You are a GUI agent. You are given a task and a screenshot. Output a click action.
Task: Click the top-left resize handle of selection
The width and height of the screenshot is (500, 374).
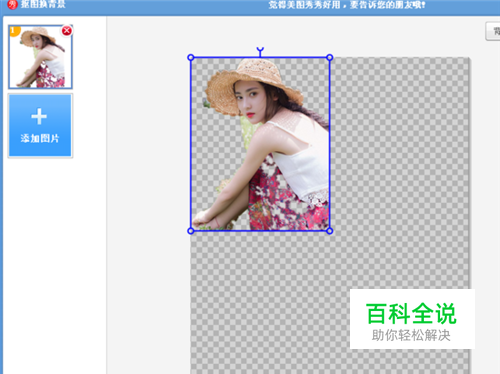pos(191,57)
